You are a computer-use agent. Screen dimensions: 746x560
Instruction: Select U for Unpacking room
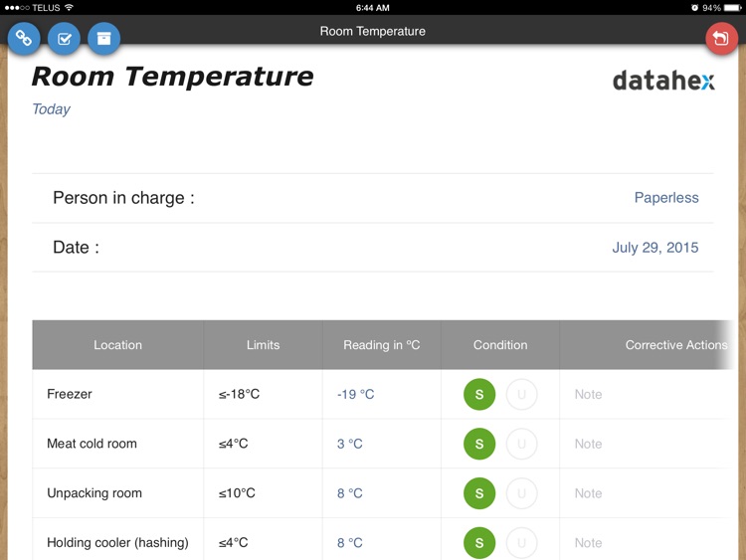(x=521, y=493)
